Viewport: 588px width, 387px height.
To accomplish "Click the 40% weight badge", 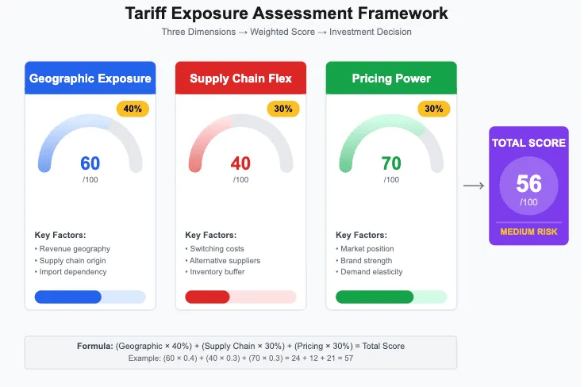I will coord(133,109).
